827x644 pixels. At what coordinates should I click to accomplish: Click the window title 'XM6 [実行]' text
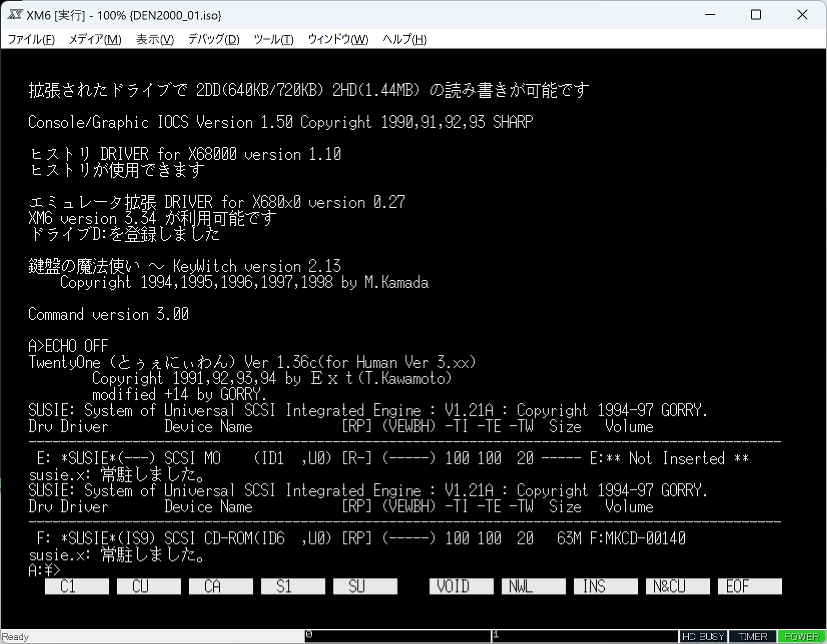(56, 15)
